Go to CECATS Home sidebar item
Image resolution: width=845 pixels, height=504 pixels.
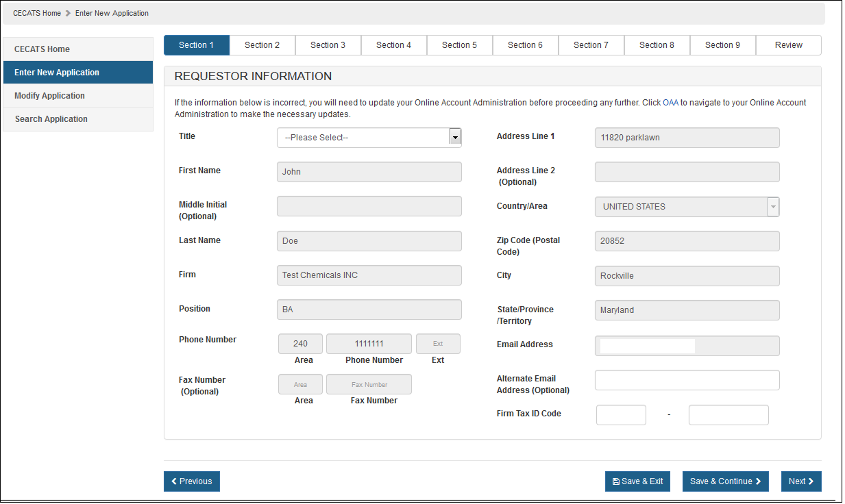(42, 49)
